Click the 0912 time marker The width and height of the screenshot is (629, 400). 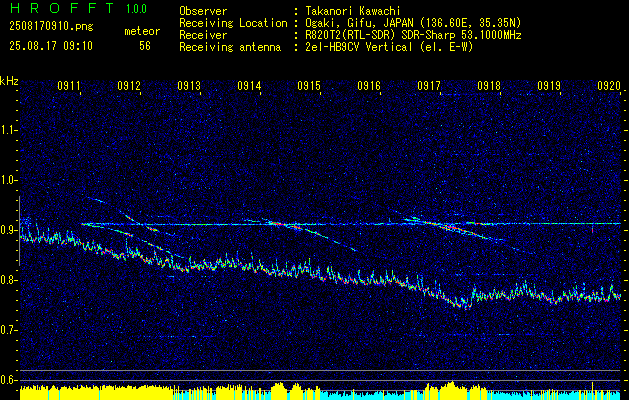[129, 85]
